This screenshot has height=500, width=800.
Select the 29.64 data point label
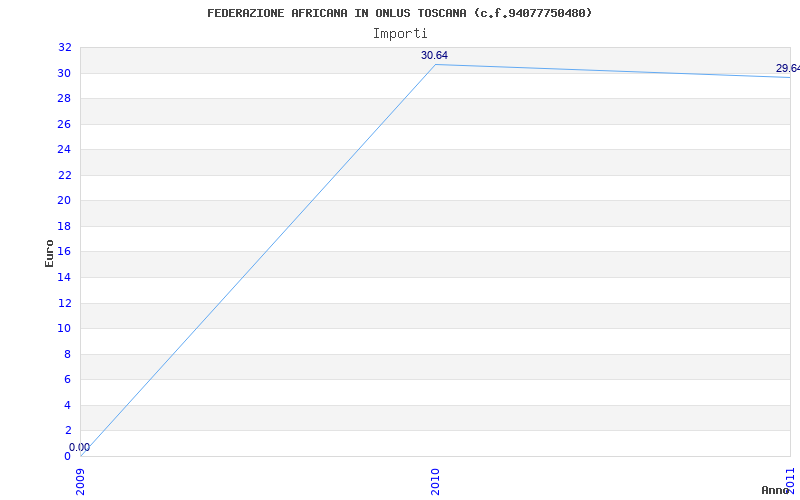788,68
